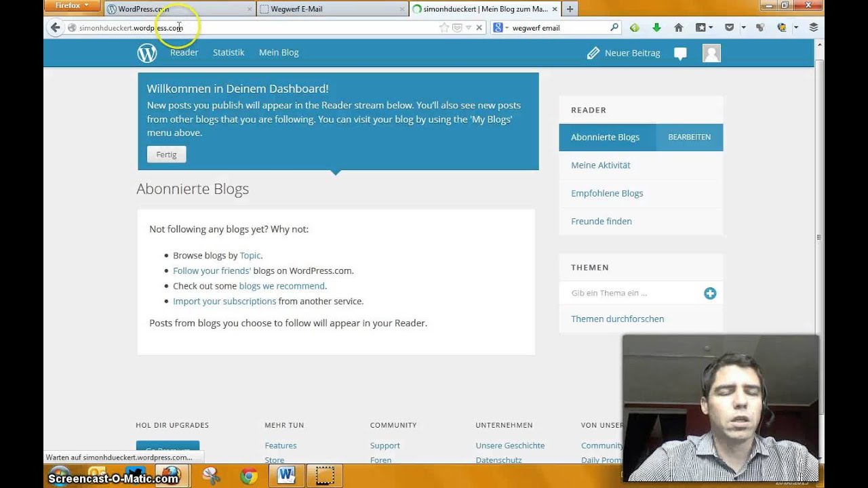Open a new tab with the plus button
The image size is (868, 488).
570,9
